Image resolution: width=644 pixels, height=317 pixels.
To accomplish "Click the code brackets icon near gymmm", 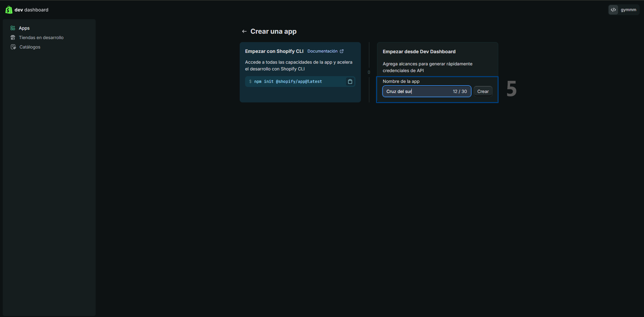I will click(613, 10).
